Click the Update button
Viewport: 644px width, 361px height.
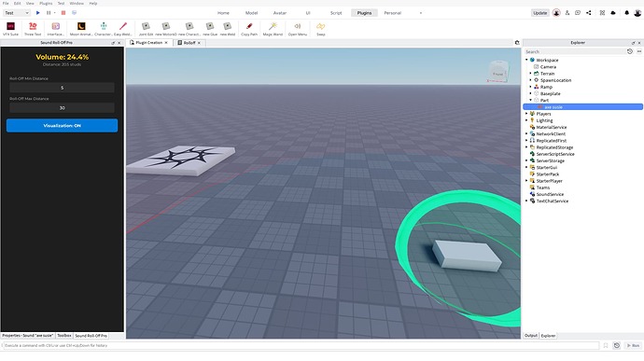(x=539, y=13)
